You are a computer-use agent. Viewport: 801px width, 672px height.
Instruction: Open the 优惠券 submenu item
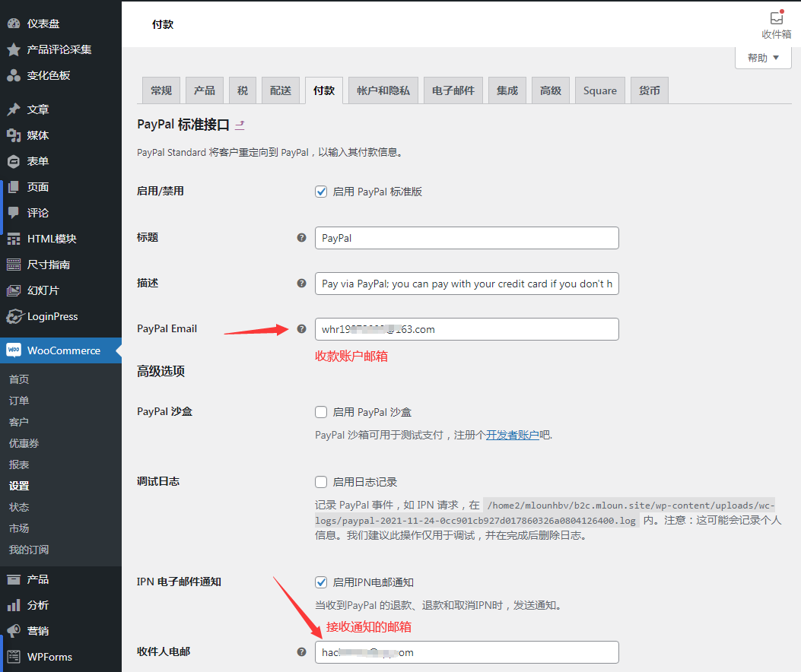click(24, 443)
